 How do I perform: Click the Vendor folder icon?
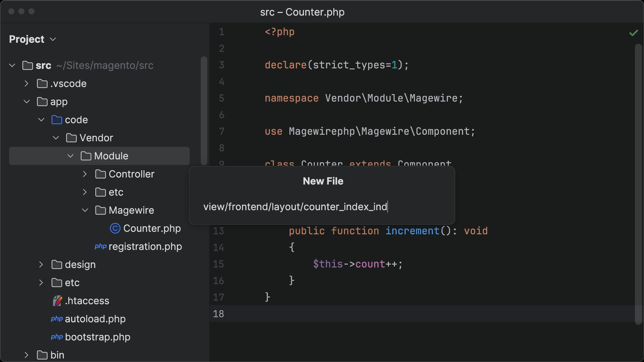[x=71, y=138]
